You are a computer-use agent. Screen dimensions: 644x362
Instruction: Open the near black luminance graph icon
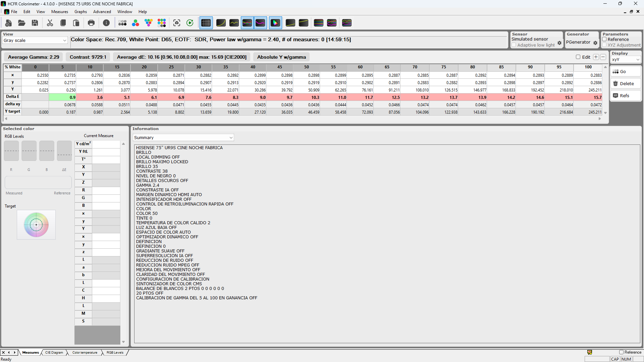tap(290, 23)
